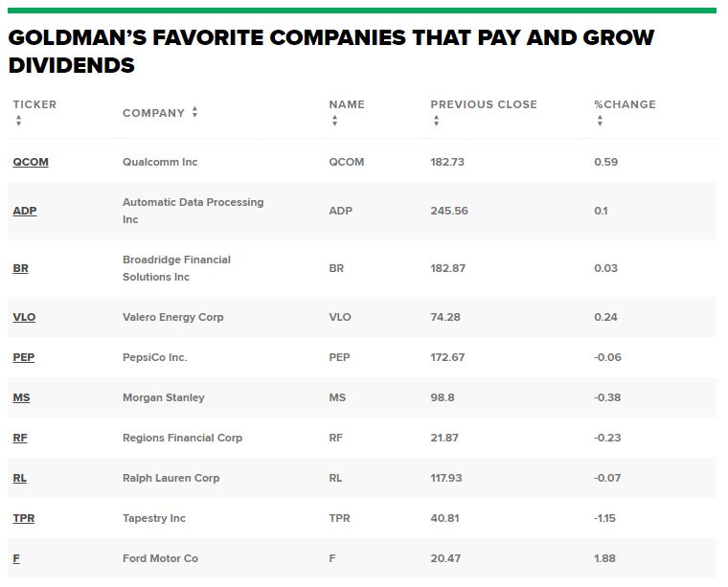The image size is (728, 587).
Task: Go to the PEP ticker link
Action: click(x=24, y=357)
